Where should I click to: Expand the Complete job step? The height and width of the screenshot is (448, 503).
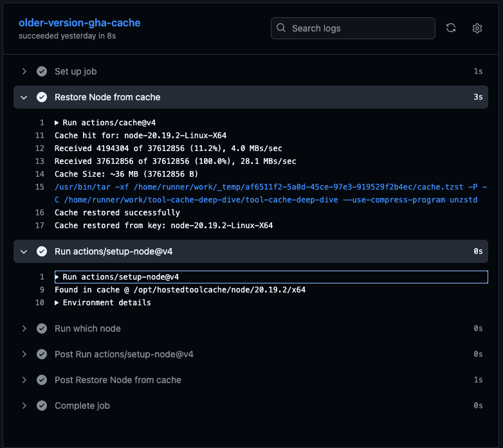24,406
